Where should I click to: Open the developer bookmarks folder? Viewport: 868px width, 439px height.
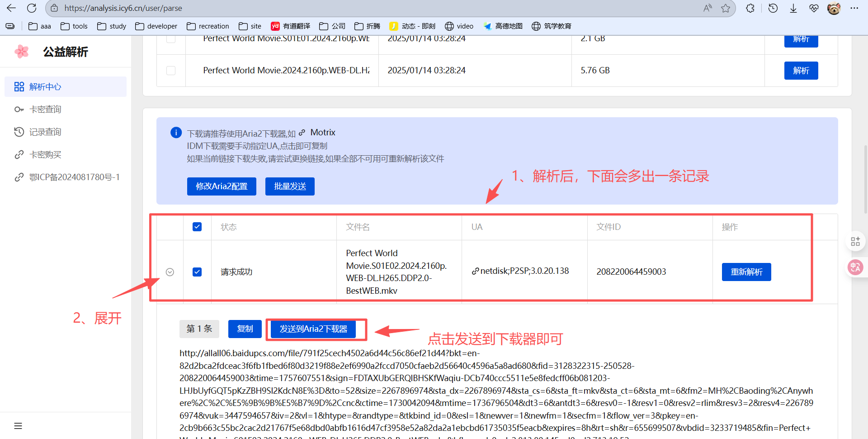coord(156,26)
